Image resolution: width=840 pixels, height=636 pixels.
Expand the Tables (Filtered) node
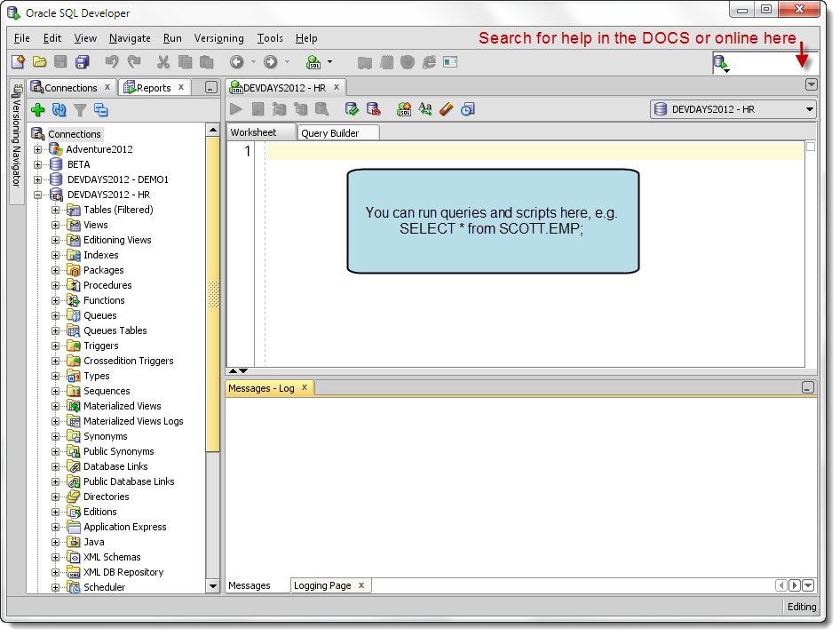point(55,210)
